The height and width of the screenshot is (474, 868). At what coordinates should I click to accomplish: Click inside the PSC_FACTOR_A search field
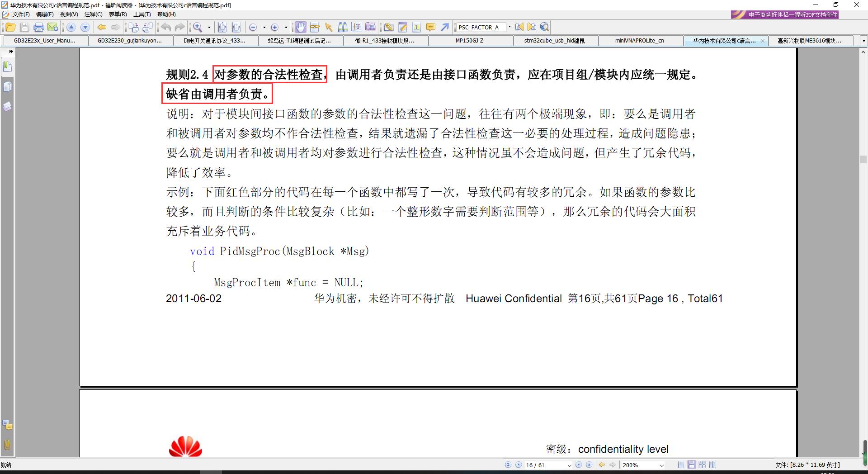pos(479,27)
